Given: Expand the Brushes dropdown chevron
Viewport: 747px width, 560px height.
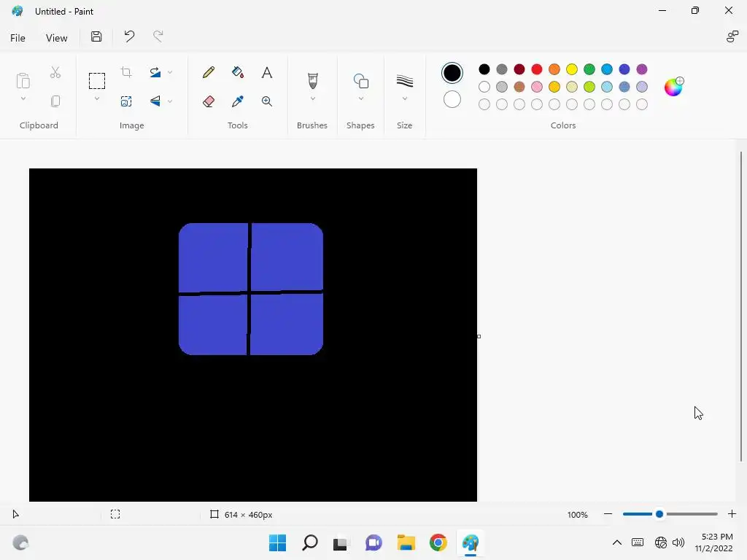Looking at the screenshot, I should (312, 98).
